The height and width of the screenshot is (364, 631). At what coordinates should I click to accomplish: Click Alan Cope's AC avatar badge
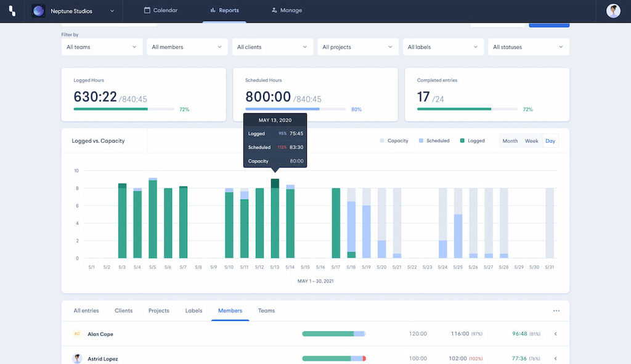pyautogui.click(x=78, y=333)
